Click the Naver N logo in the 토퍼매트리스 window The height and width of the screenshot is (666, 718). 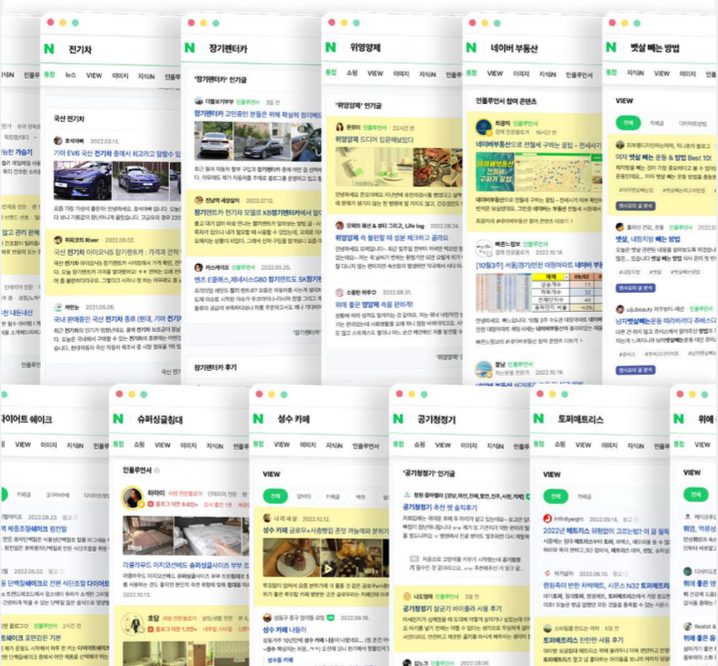[x=538, y=418]
